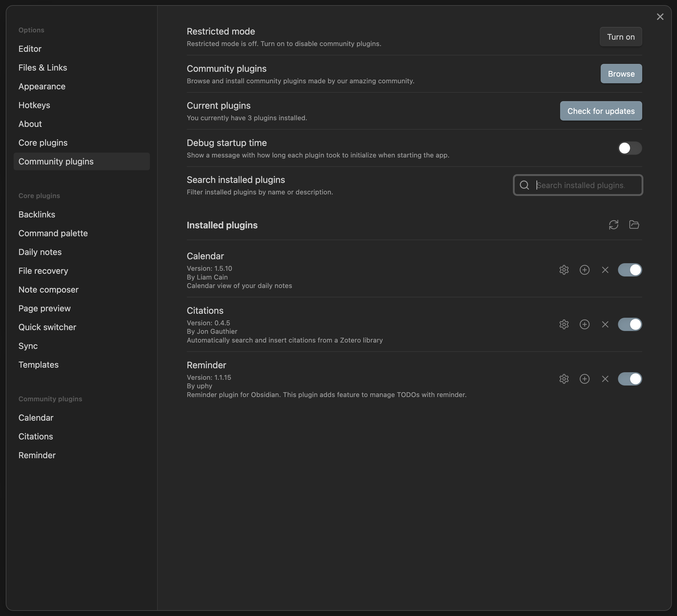The image size is (677, 616).
Task: Switch to Appearance settings
Action: point(82,86)
